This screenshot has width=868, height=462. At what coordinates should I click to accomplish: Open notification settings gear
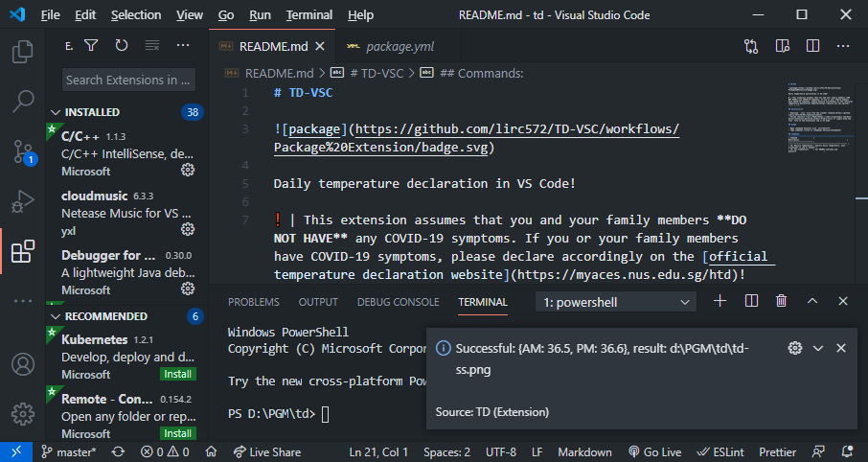point(795,348)
